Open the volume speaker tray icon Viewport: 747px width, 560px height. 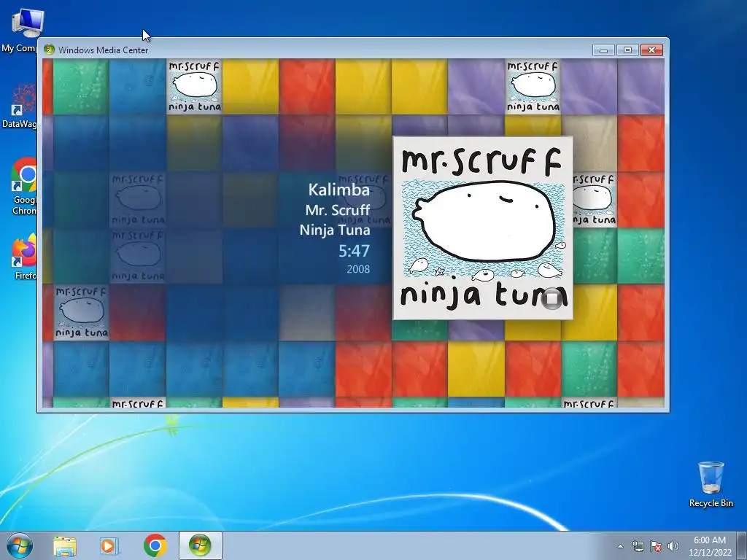(673, 546)
